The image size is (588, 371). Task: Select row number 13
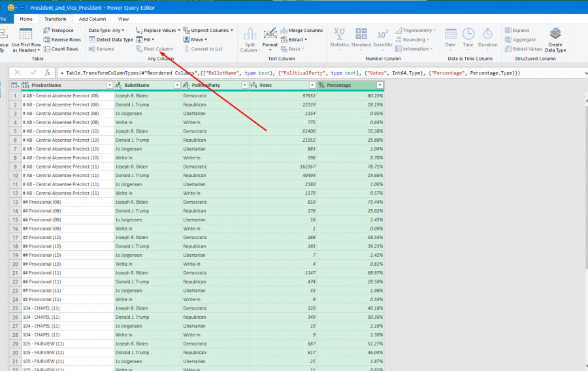(x=16, y=202)
